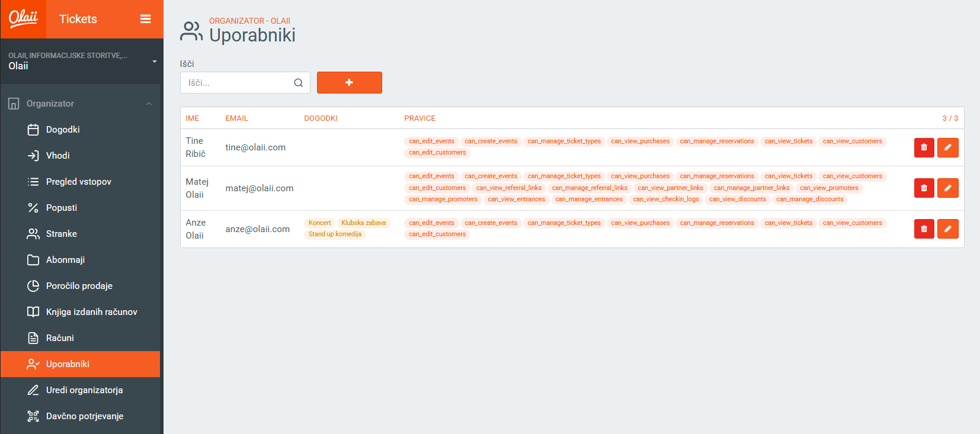Click the Koncert event tag for Anze
The width and height of the screenshot is (980, 434).
319,223
